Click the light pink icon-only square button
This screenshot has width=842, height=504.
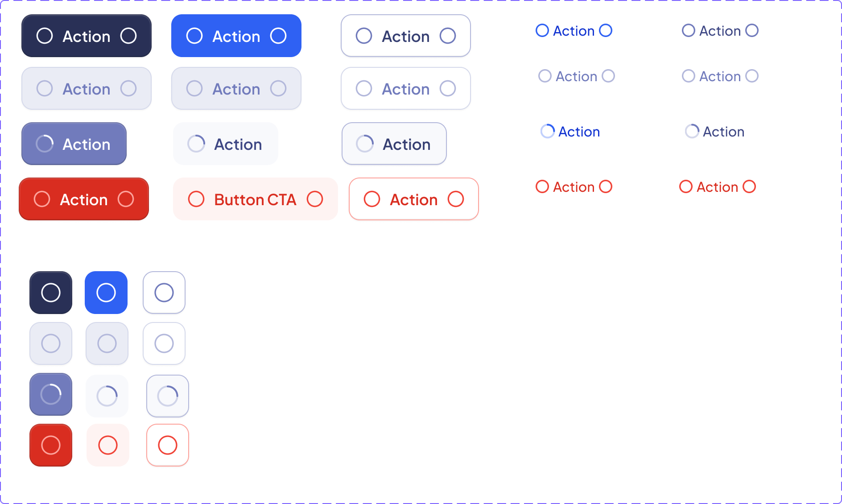(108, 445)
